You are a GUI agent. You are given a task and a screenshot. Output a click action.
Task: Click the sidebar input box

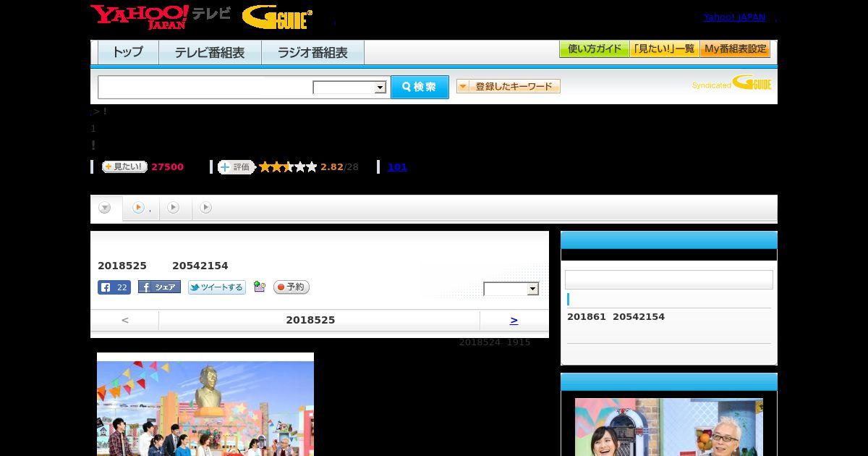pos(669,280)
